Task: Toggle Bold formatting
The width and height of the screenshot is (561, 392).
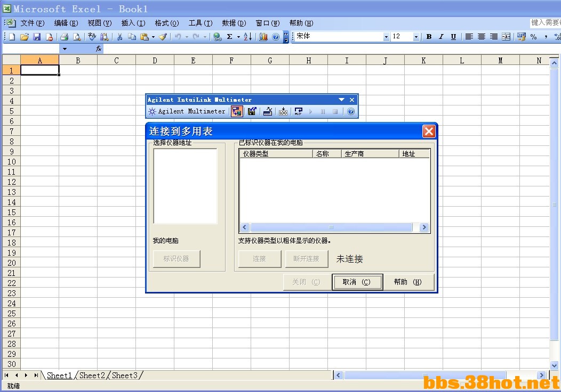Action: click(x=429, y=36)
